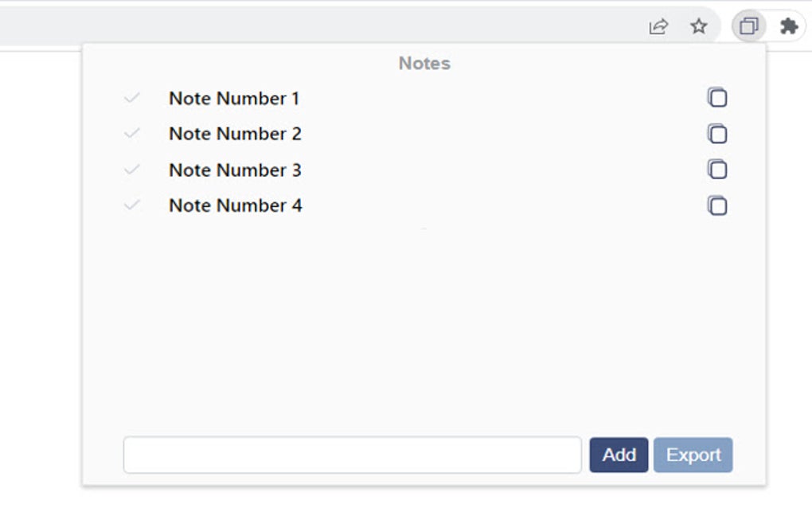Open the Extensions puzzle piece menu
The image size is (812, 508).
point(789,27)
